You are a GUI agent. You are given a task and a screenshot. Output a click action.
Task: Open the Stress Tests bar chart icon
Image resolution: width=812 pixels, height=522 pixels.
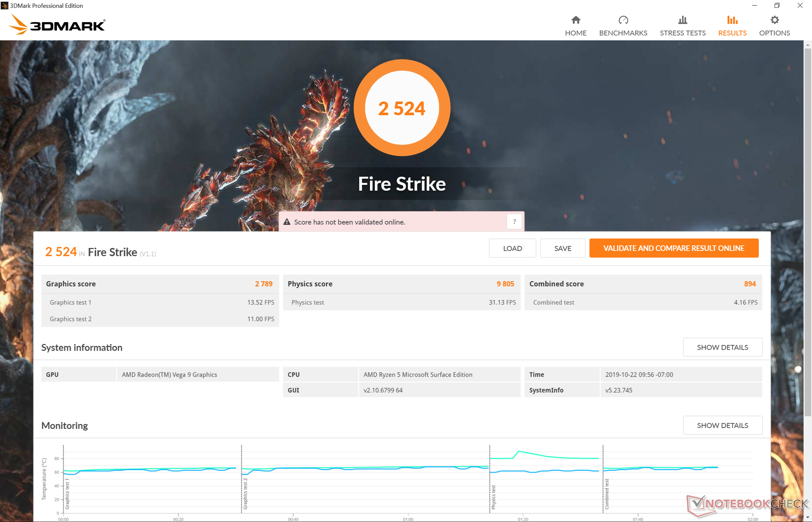pos(683,20)
